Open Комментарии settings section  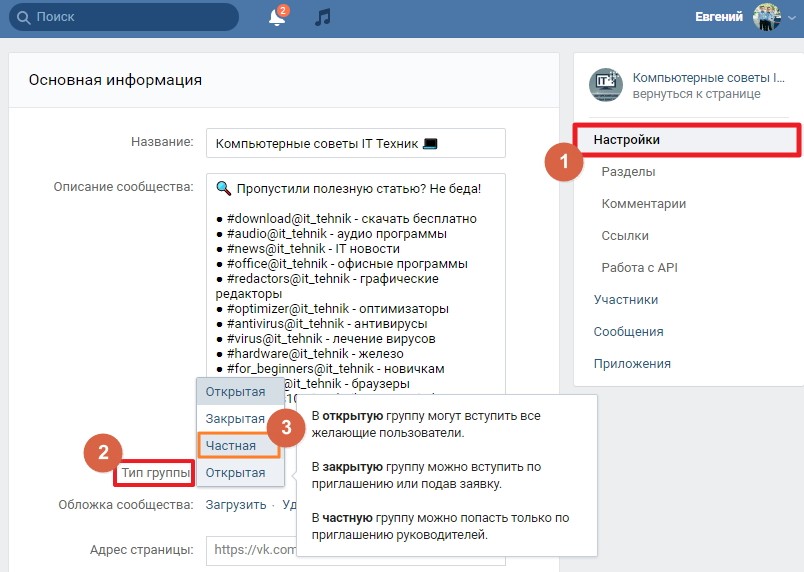pos(644,203)
